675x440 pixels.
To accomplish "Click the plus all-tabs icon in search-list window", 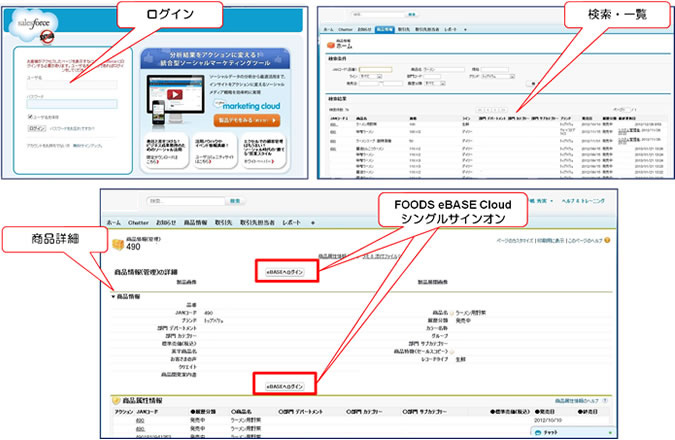I will (465, 29).
